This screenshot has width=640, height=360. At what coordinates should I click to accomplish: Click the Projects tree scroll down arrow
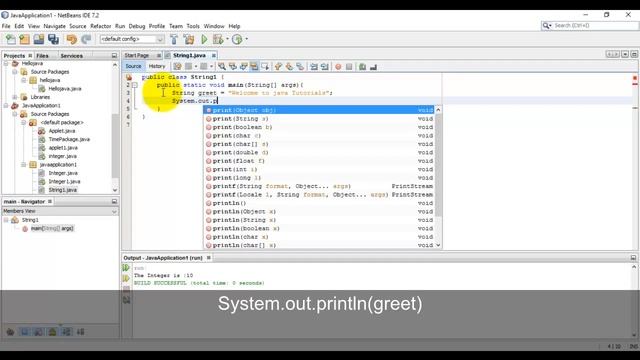115,190
